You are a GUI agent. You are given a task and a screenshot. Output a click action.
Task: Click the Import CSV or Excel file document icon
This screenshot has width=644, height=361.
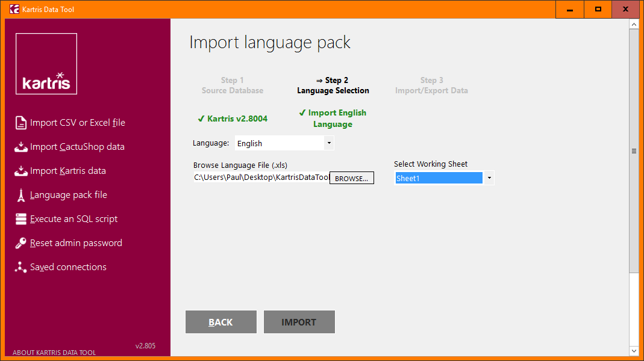click(21, 123)
